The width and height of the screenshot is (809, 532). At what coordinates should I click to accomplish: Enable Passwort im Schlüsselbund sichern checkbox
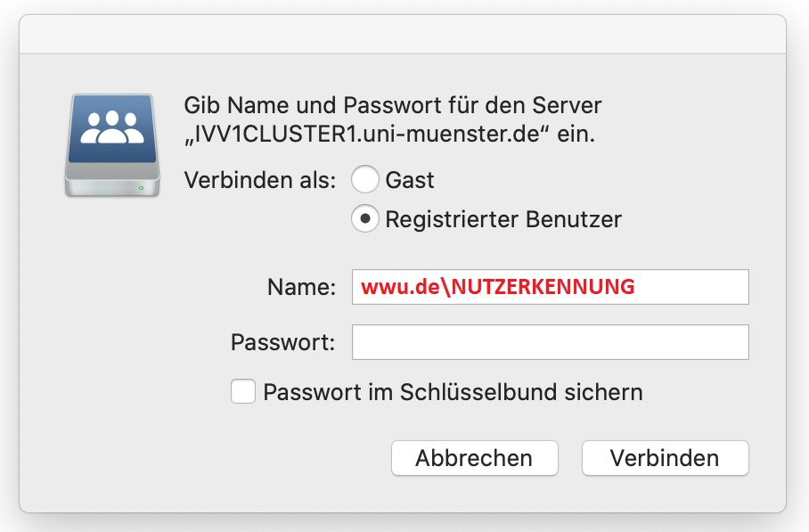point(243,392)
